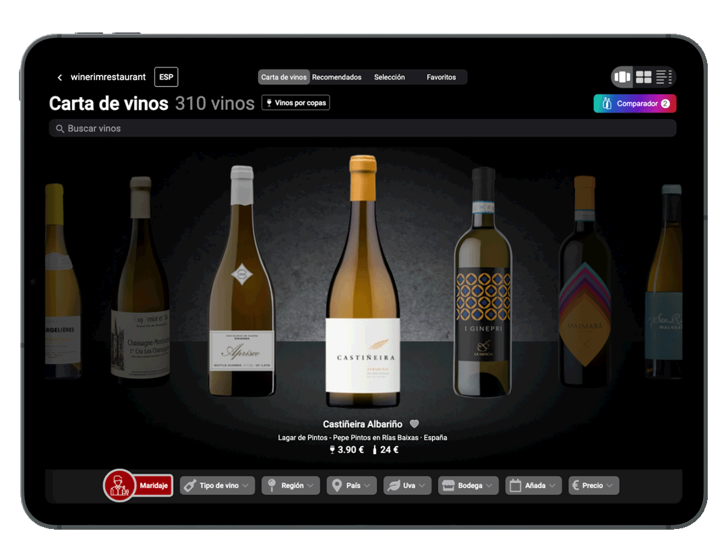Click the bottle price 24 €

pyautogui.click(x=386, y=449)
